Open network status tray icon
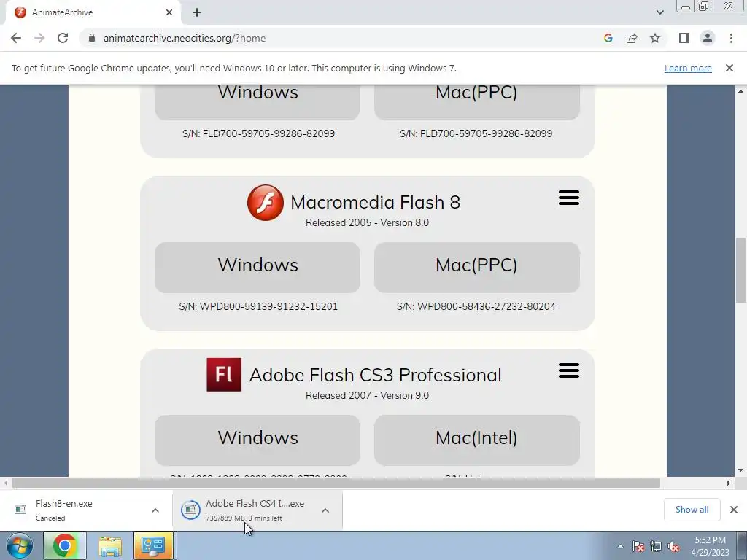This screenshot has height=560, width=747. click(656, 547)
